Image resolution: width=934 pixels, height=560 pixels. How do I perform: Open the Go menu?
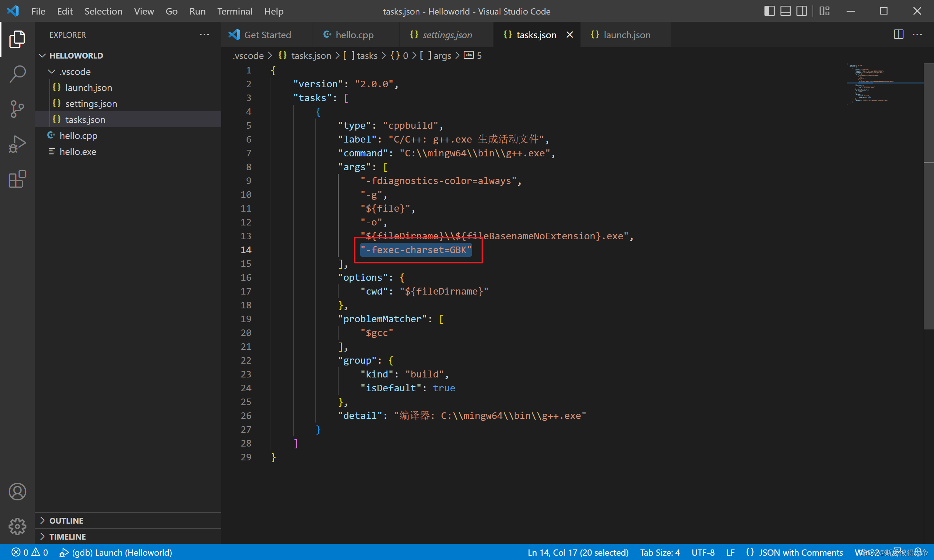pyautogui.click(x=171, y=11)
